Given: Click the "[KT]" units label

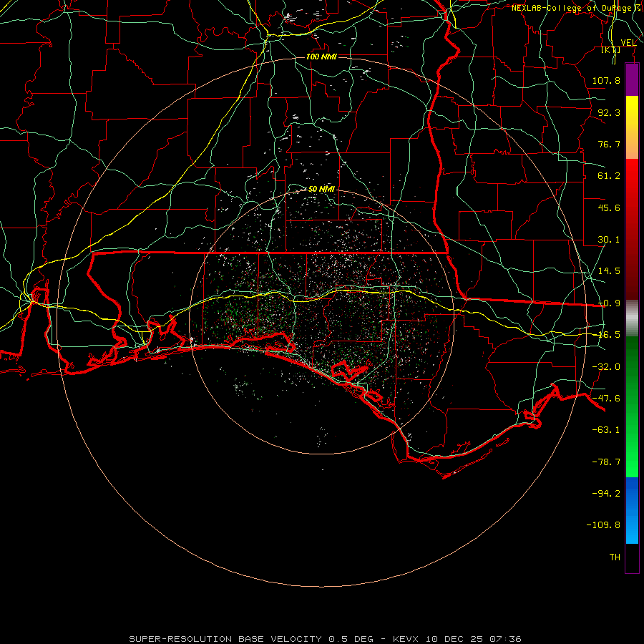Looking at the screenshot, I should (611, 50).
